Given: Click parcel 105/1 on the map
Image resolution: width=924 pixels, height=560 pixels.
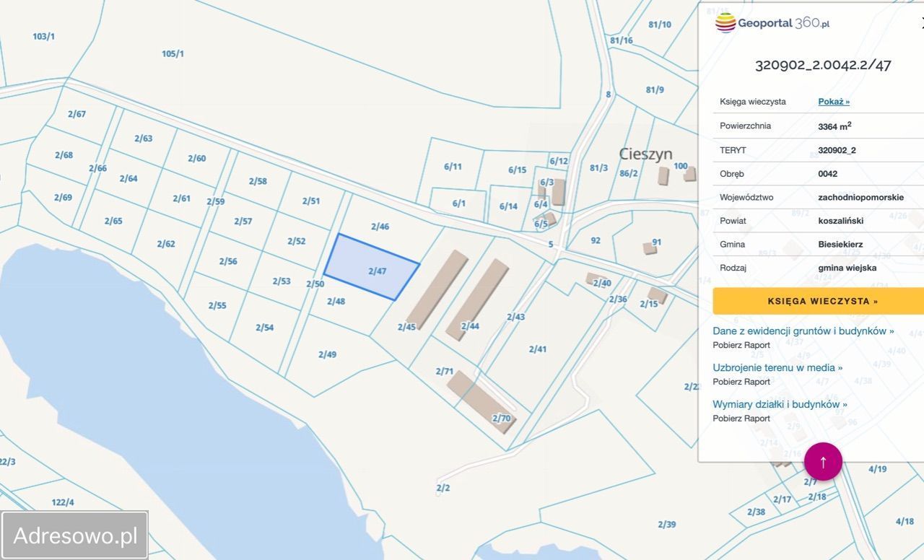Looking at the screenshot, I should (x=173, y=53).
